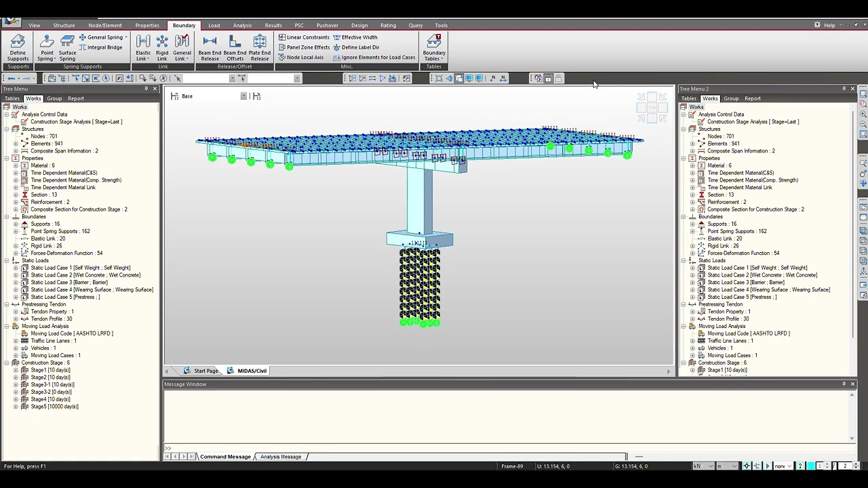This screenshot has width=868, height=488.
Task: Click the cyan color swatch in the status bar
Action: tap(810, 466)
